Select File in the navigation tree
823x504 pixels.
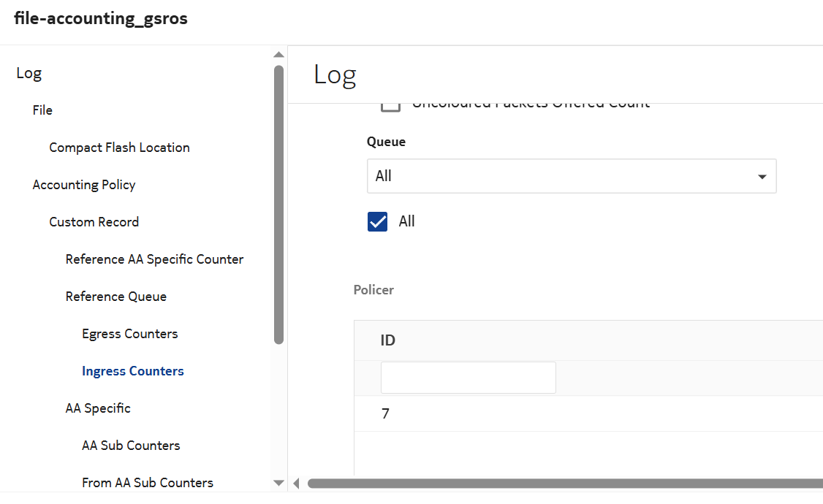click(x=42, y=110)
